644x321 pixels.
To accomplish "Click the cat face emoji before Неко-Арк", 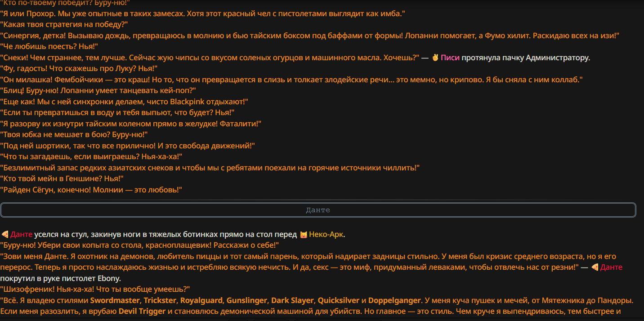I will pyautogui.click(x=303, y=234).
